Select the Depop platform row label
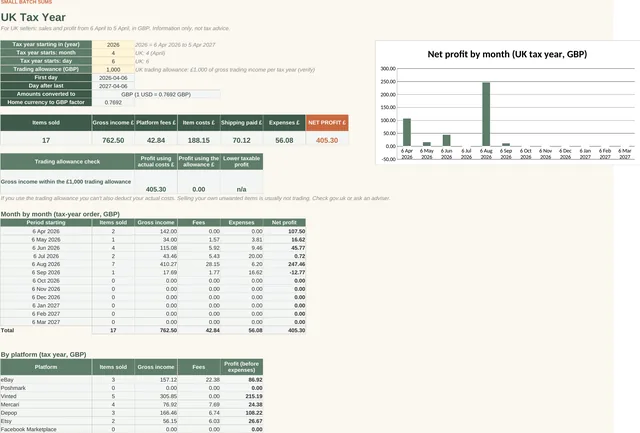The image size is (640, 433). (46, 413)
